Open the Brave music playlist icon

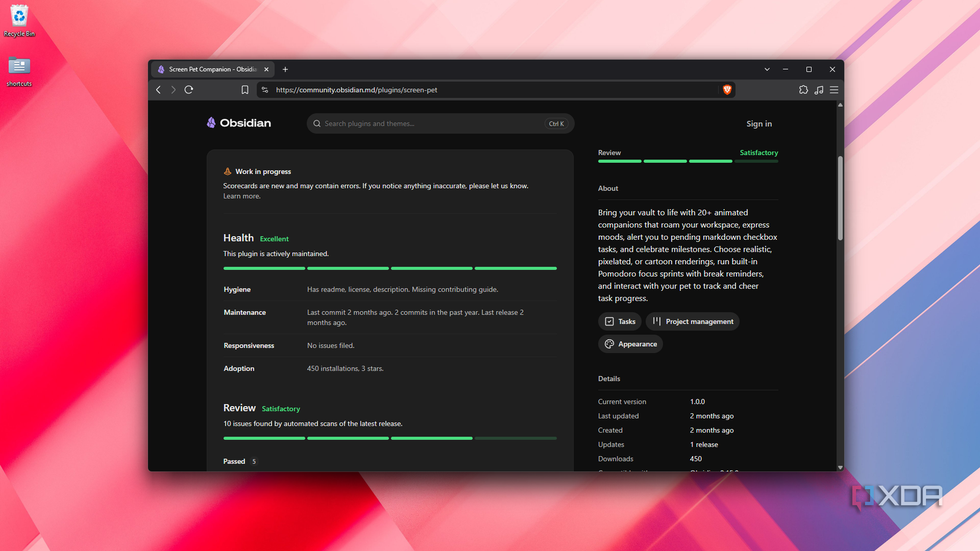[x=819, y=90]
